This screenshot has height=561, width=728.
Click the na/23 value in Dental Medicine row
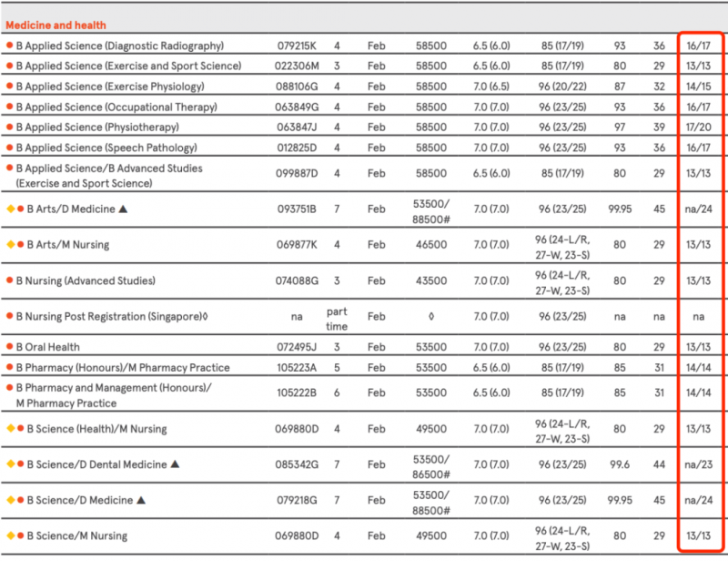(699, 464)
